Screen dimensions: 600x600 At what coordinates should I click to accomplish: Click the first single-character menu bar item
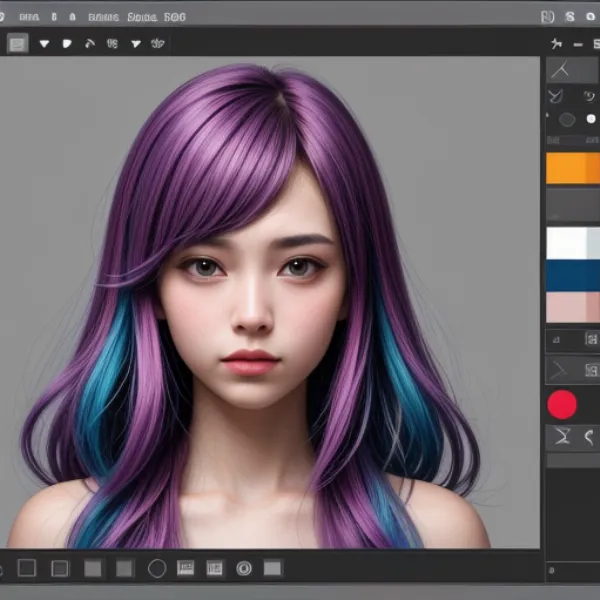[54, 17]
